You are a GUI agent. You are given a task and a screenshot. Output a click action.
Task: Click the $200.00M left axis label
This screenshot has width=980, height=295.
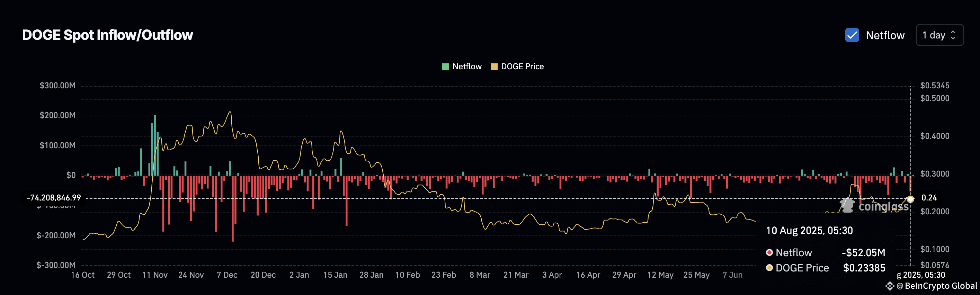coord(57,115)
